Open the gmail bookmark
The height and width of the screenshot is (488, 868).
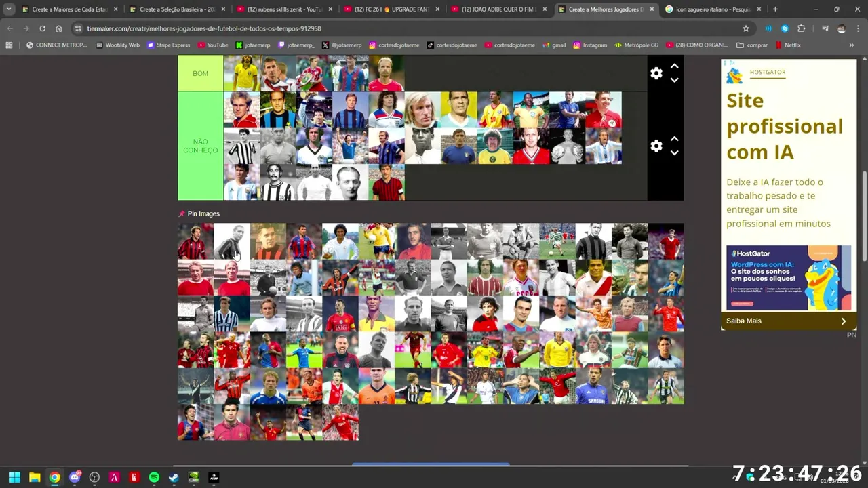point(553,45)
